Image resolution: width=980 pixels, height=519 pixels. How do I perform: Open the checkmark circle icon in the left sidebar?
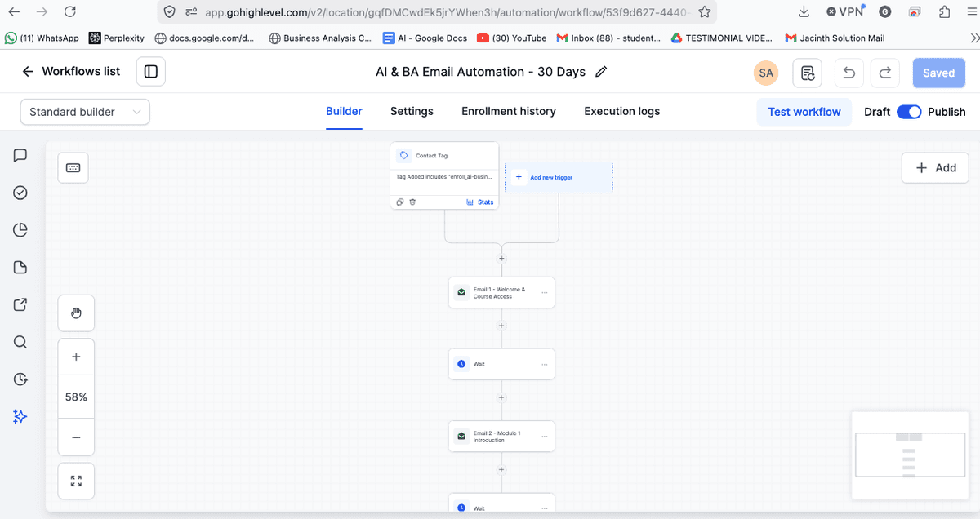pyautogui.click(x=20, y=193)
